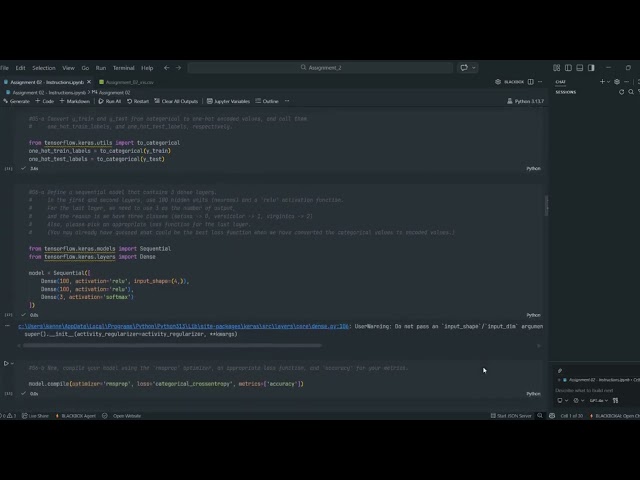
Task: Switch to the Assignment 02 Instructions tab
Action: click(x=48, y=82)
